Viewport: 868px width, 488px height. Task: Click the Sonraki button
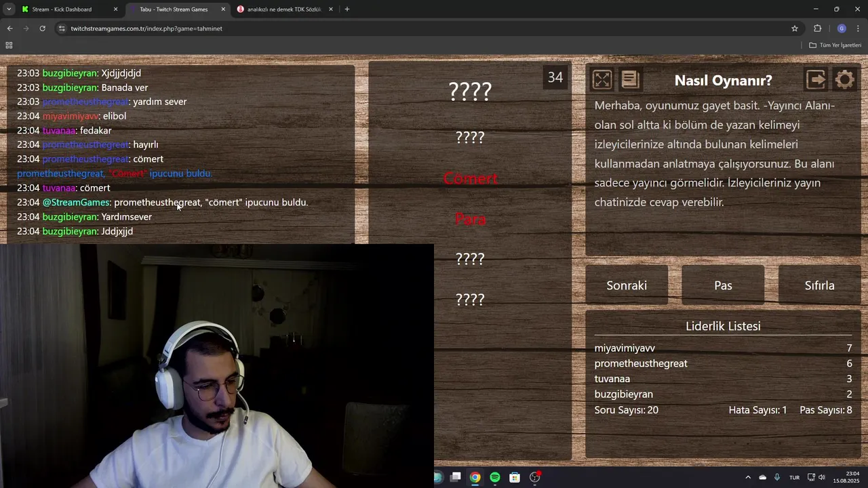tap(627, 285)
